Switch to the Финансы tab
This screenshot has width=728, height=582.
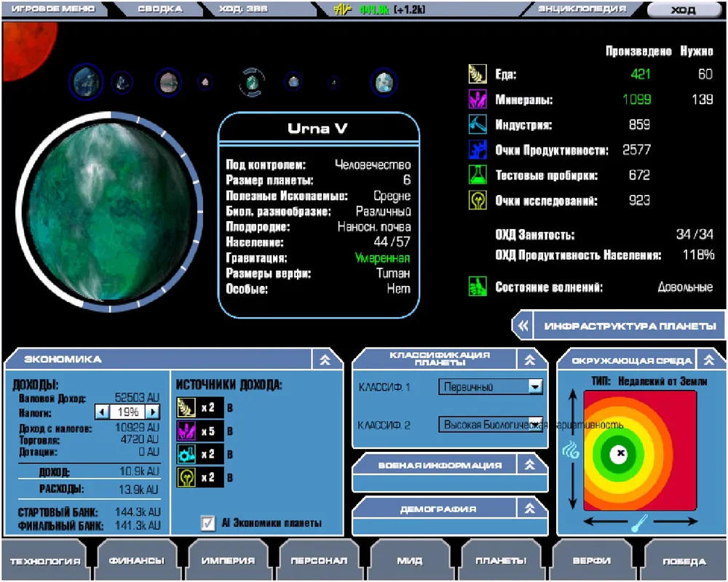[x=136, y=561]
